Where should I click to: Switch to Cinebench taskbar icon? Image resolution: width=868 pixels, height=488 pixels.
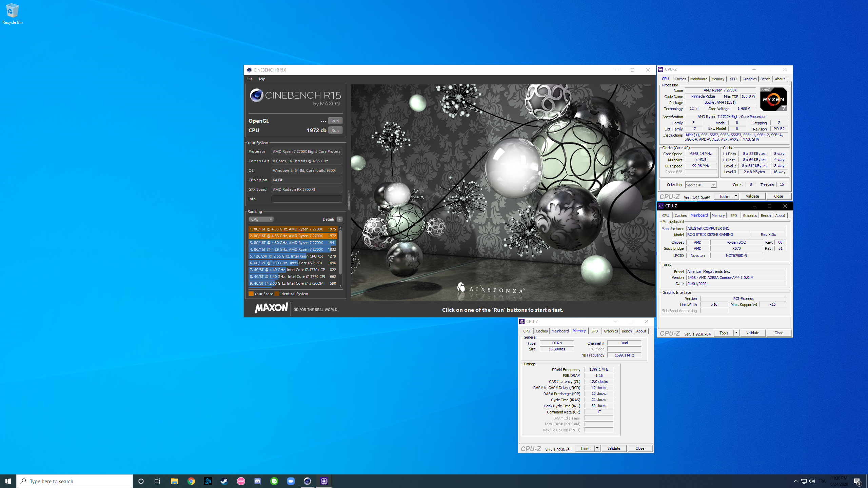(x=307, y=481)
